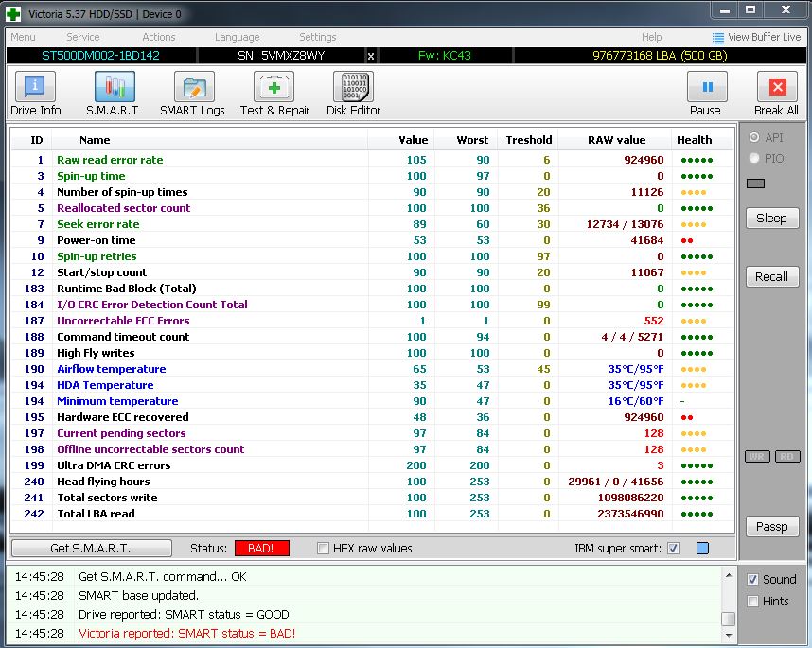Screen dimensions: 812x648
Task: Select Current pending sectors row
Action: click(x=372, y=433)
